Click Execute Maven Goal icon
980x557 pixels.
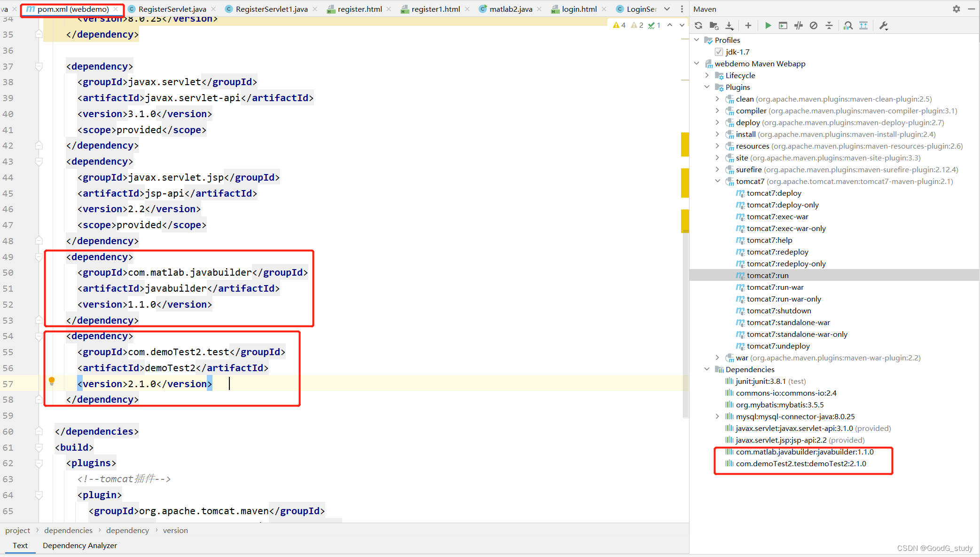click(783, 26)
